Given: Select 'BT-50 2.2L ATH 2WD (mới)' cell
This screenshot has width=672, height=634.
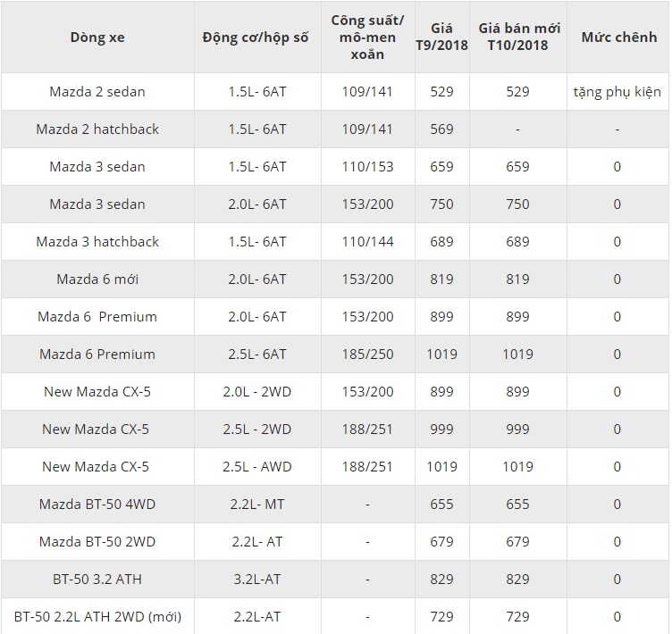Looking at the screenshot, I should click(x=97, y=616).
